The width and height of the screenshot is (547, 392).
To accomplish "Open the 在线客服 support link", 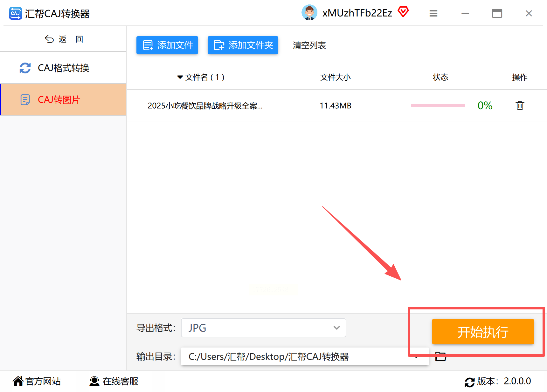I will [114, 381].
